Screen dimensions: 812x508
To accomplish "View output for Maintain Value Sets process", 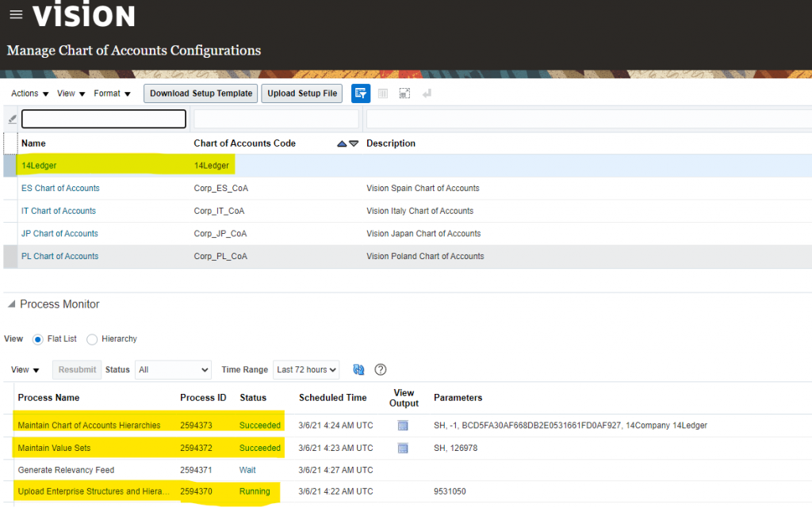I will (x=403, y=449).
